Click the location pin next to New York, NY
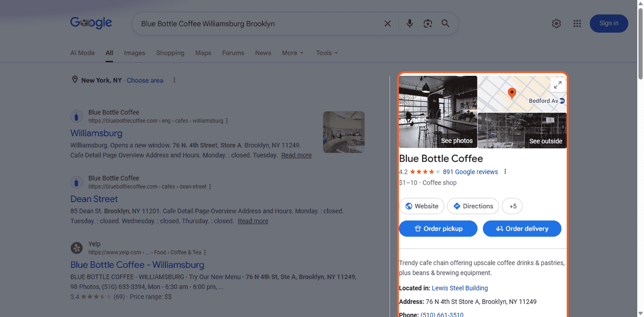 pyautogui.click(x=75, y=80)
